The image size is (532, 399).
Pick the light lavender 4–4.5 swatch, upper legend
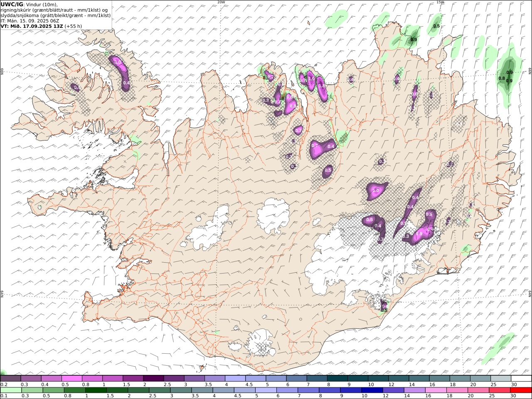tap(235, 378)
